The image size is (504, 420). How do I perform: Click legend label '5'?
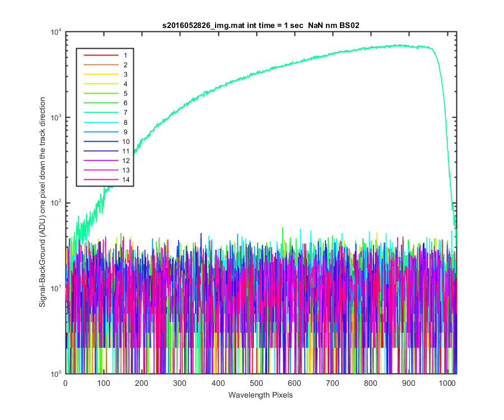(x=125, y=94)
